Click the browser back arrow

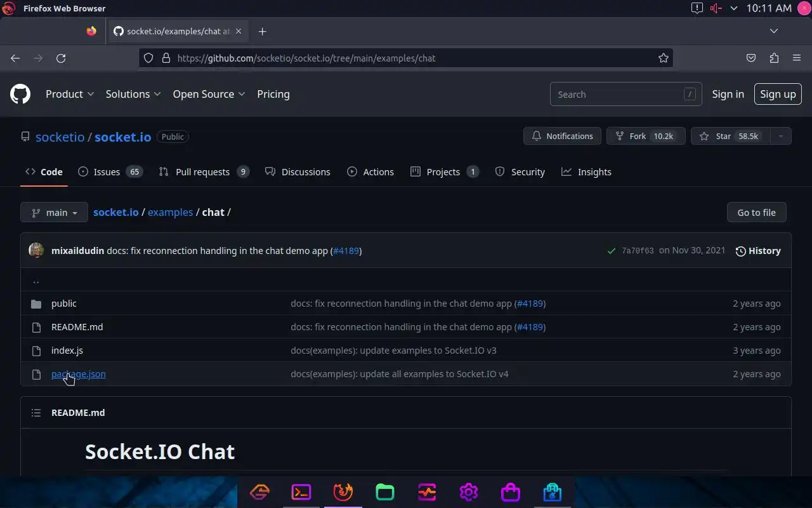pos(15,58)
